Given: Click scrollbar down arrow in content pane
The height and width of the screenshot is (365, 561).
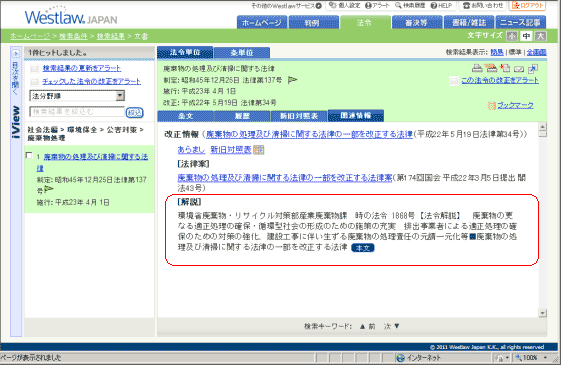Looking at the screenshot, I should (x=543, y=313).
